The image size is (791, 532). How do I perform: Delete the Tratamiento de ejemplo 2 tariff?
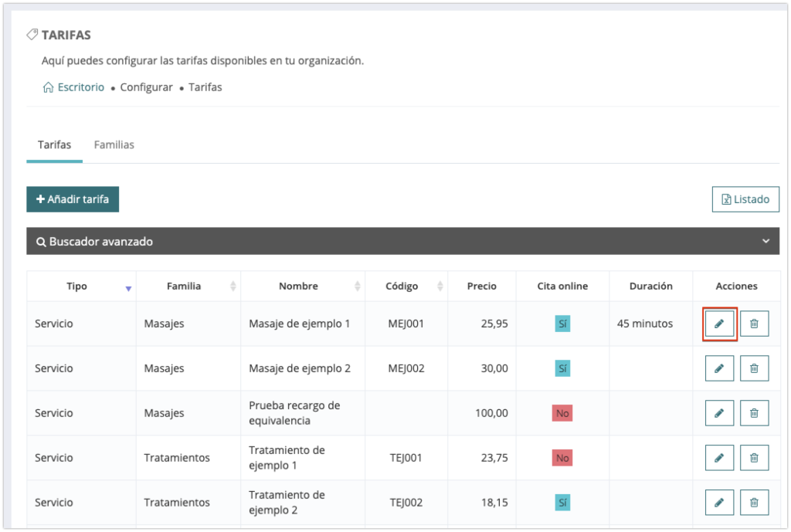754,503
